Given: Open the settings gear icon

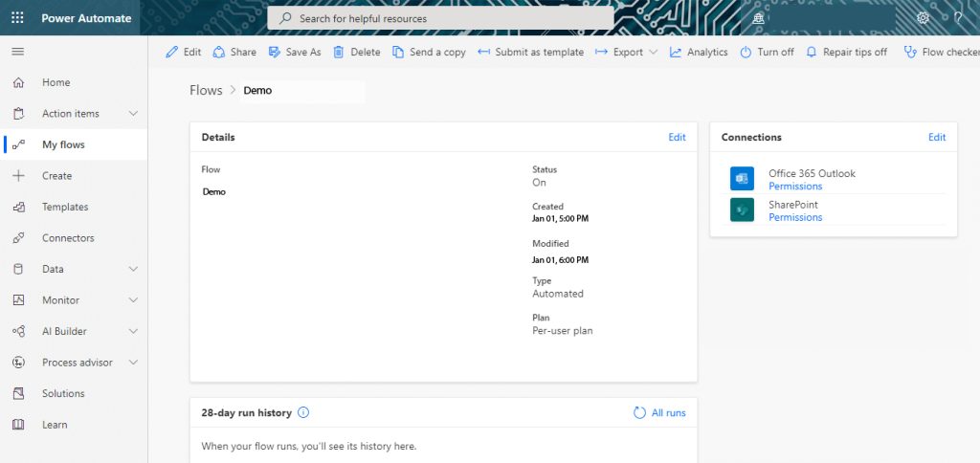Looking at the screenshot, I should click(924, 18).
